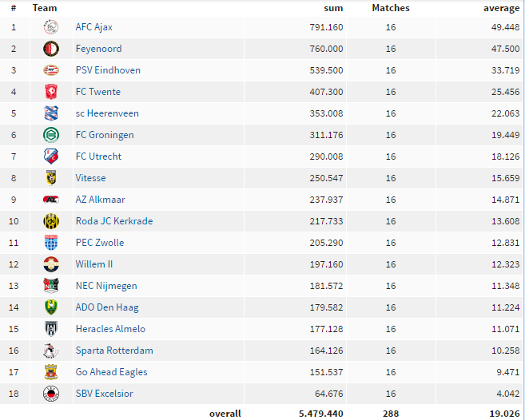Click the Roda JC Kerkrade logo
This screenshot has width=525, height=420.
[51, 221]
